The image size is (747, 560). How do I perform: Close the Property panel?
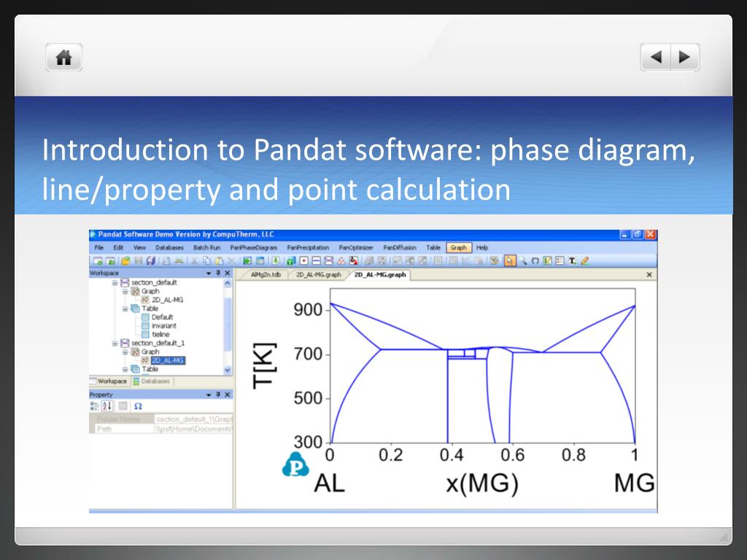(228, 394)
